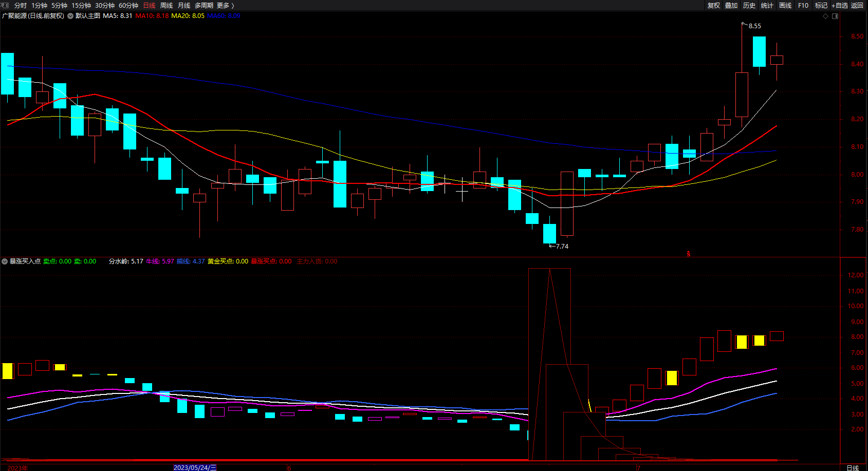Click the 返回 back button
The height and width of the screenshot is (471, 868).
tap(857, 5)
